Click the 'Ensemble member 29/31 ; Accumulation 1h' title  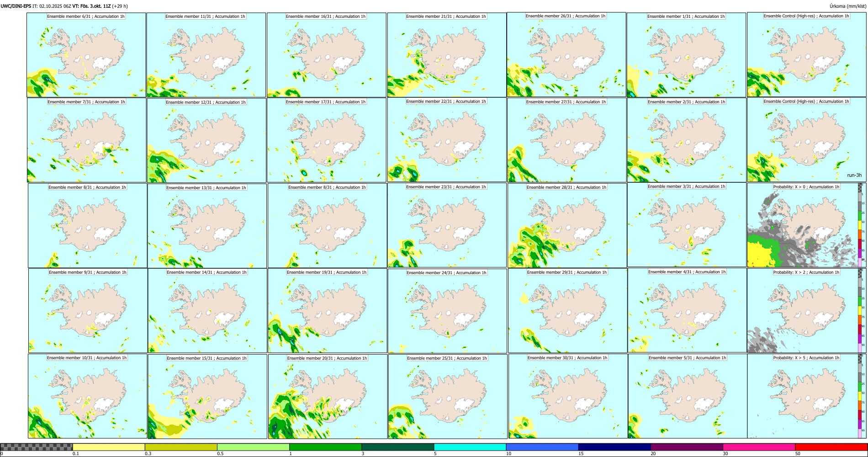[x=567, y=272]
